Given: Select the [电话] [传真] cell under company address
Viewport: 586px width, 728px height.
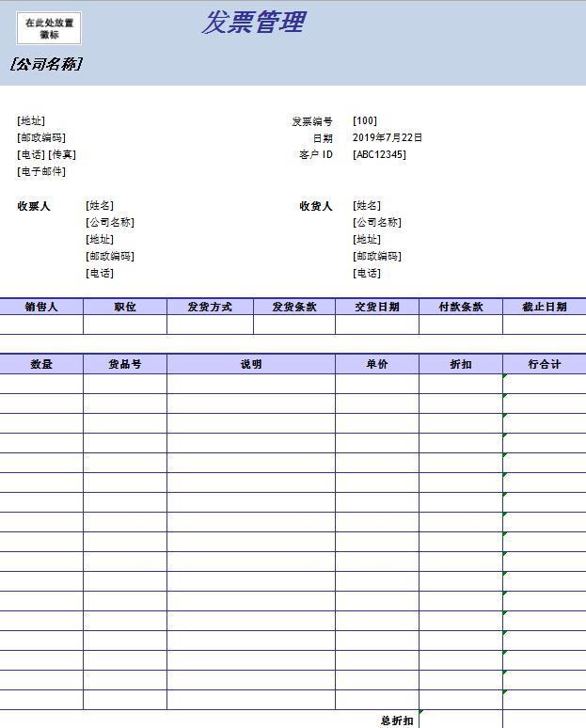Looking at the screenshot, I should coord(47,154).
